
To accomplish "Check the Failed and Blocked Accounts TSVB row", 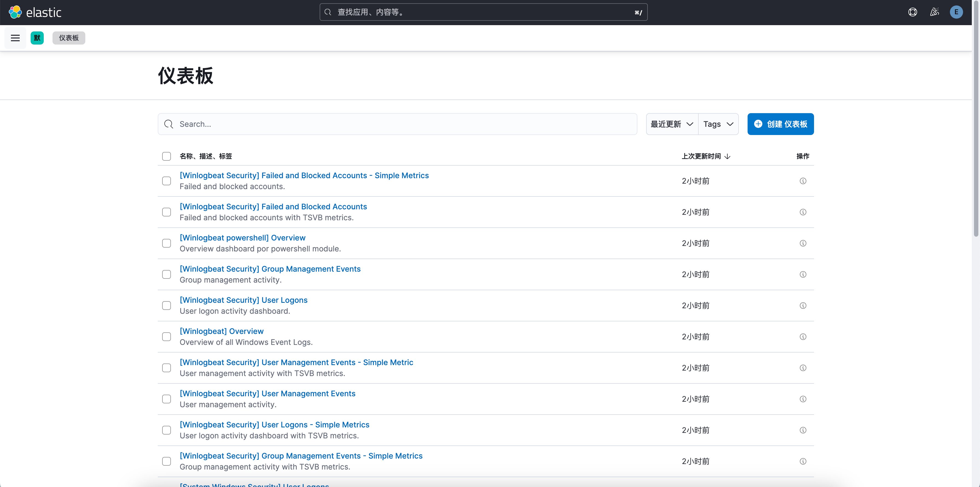I will coord(166,212).
